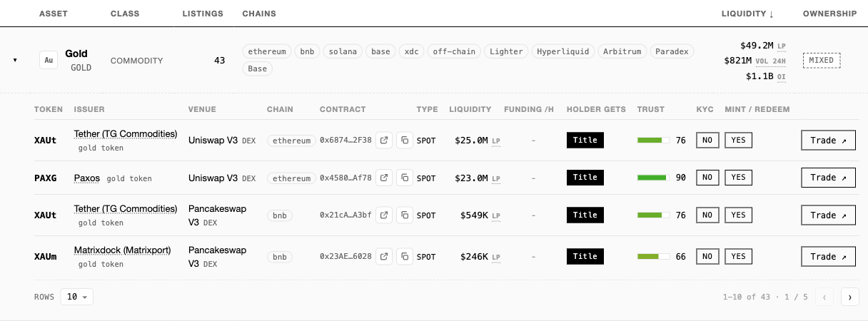Click Mint/Redeem YES badge for XAUm
The width and height of the screenshot is (868, 321).
(x=738, y=257)
